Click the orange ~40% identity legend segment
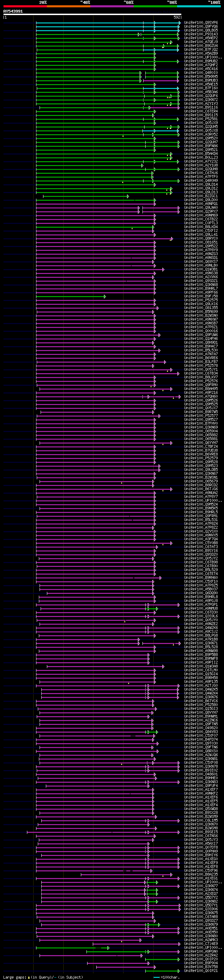Image resolution: width=224 pixels, height=980 pixels. click(69, 6)
